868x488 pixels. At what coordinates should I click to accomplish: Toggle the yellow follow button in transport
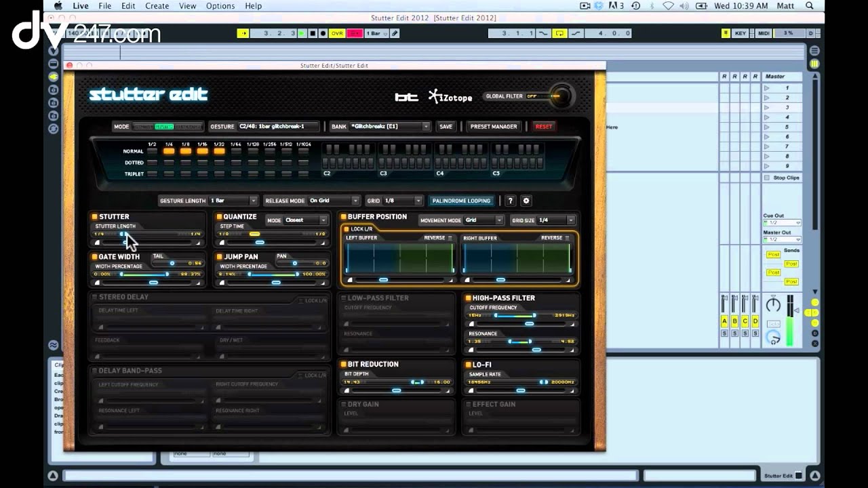pyautogui.click(x=243, y=33)
